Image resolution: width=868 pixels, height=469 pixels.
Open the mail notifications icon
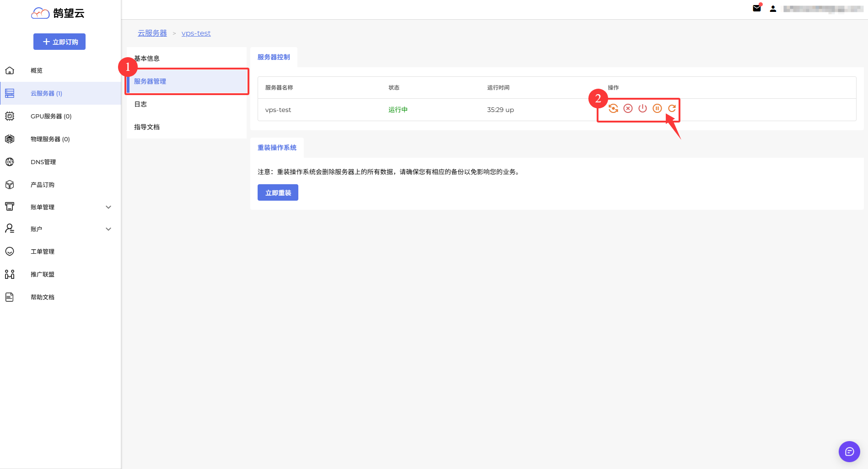757,8
